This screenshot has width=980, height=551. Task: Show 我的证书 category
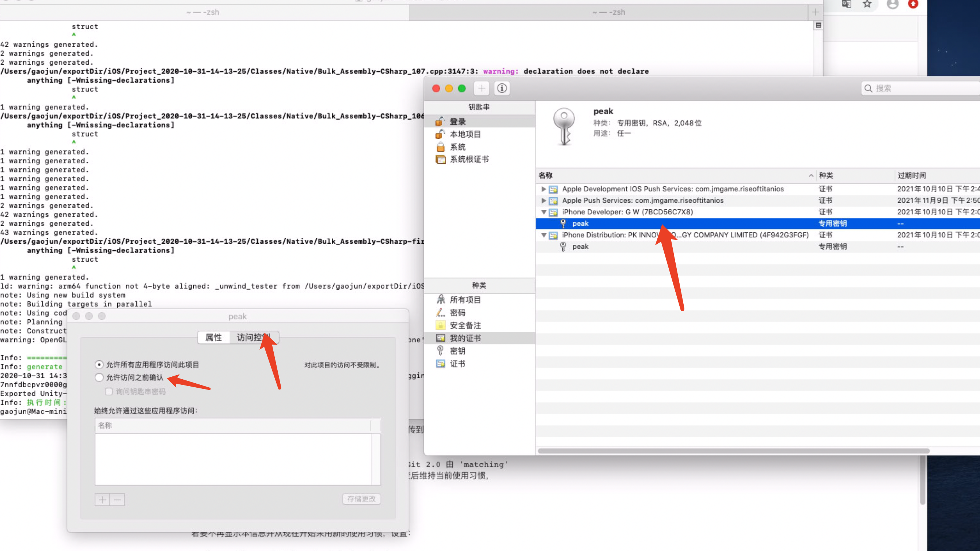pos(479,338)
